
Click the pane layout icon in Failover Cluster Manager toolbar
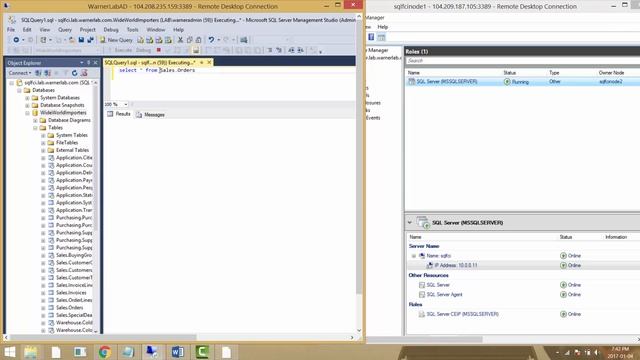point(381,37)
